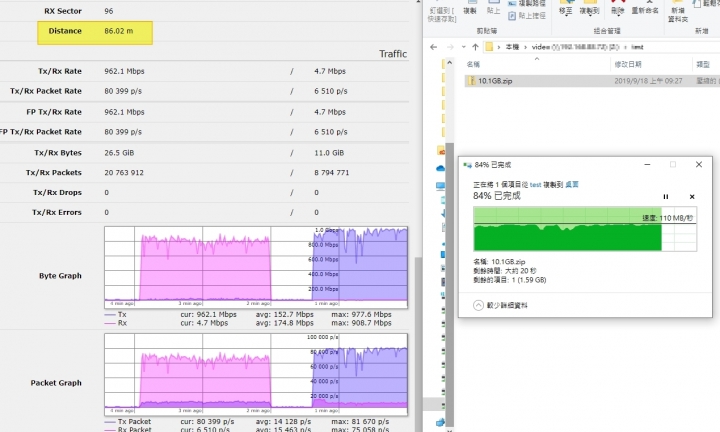Click the 80 399 p/s Tx/Rx Packet Rate value
This screenshot has width=720, height=432.
123,91
